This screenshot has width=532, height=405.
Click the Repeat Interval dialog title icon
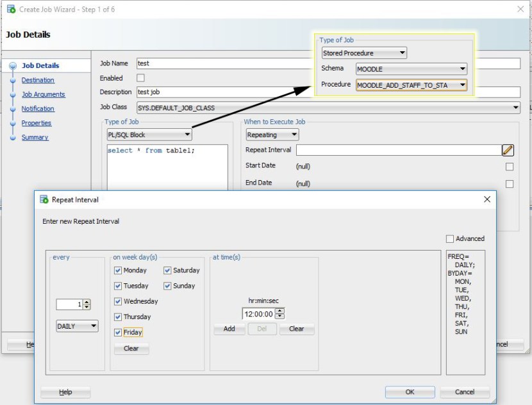tap(44, 200)
